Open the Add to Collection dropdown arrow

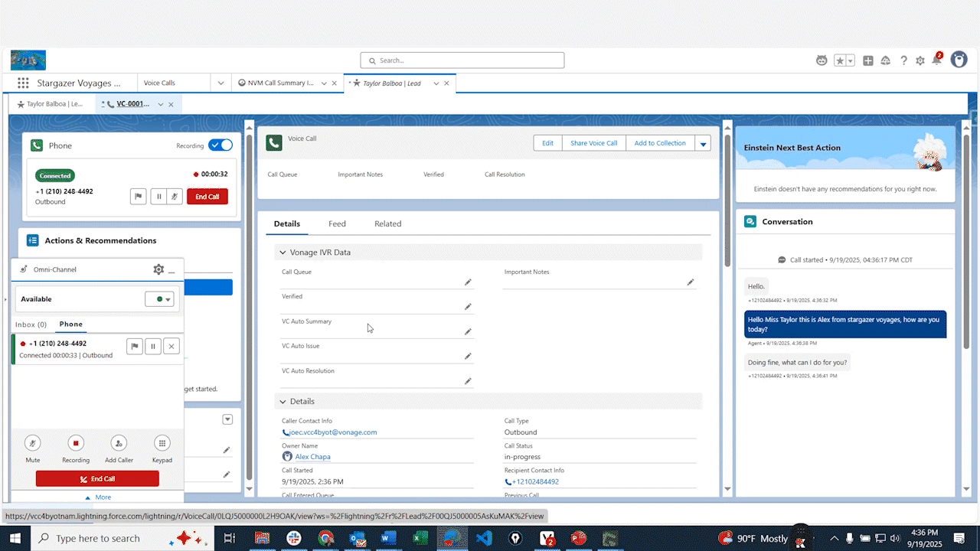(703, 142)
